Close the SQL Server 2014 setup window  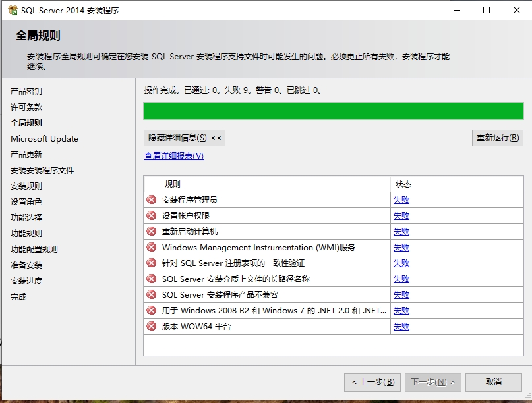click(517, 10)
